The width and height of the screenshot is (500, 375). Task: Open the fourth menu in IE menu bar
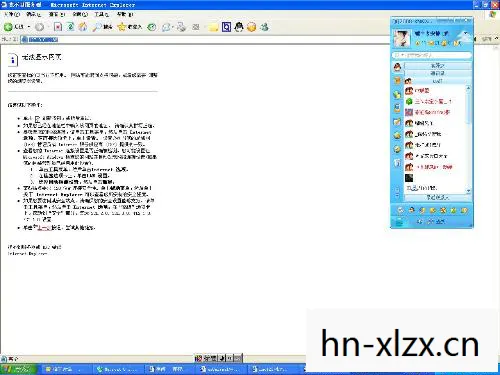pyautogui.click(x=80, y=14)
